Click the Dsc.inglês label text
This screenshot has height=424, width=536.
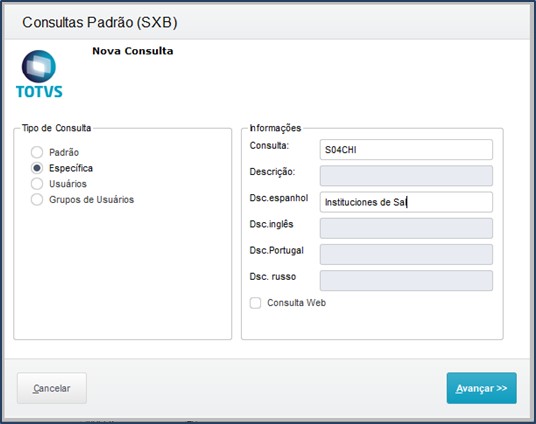tap(271, 224)
